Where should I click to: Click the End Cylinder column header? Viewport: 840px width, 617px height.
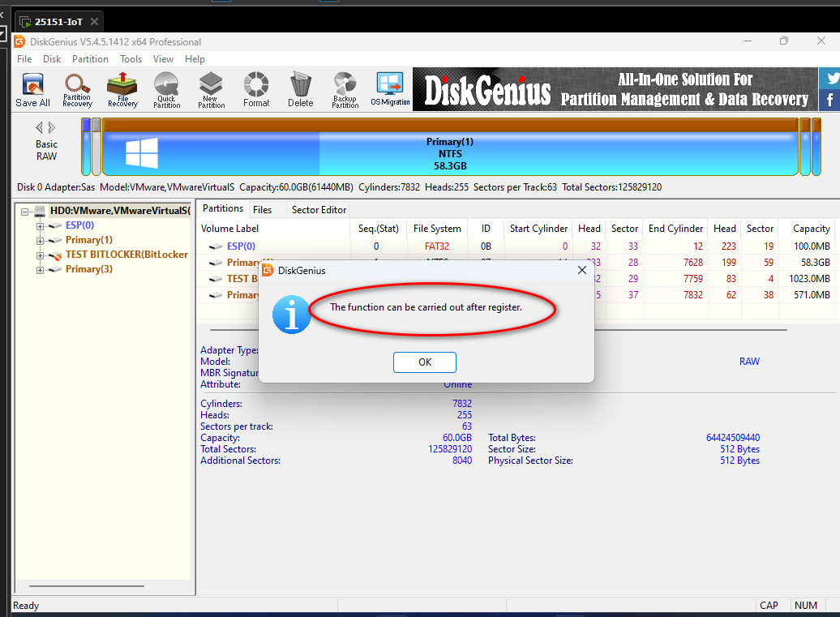click(675, 229)
